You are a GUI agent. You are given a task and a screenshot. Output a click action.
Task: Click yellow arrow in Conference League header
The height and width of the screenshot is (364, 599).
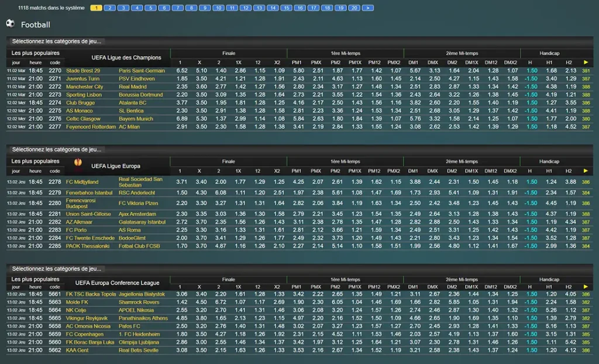point(586,286)
